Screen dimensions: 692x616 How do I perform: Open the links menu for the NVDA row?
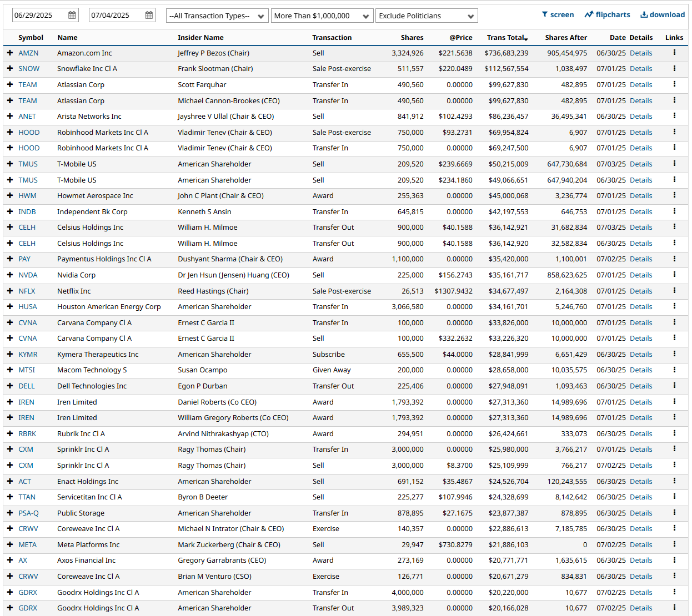[674, 275]
